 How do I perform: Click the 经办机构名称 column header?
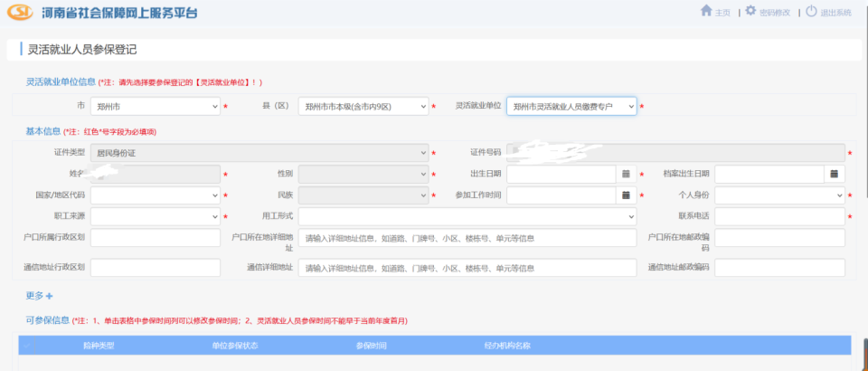507,346
